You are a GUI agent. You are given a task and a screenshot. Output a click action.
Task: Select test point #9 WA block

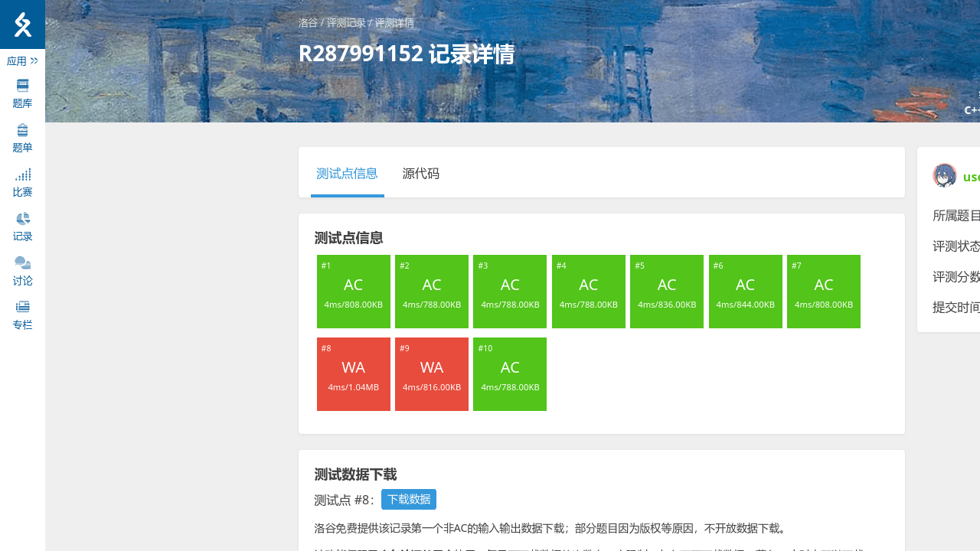[x=432, y=374]
